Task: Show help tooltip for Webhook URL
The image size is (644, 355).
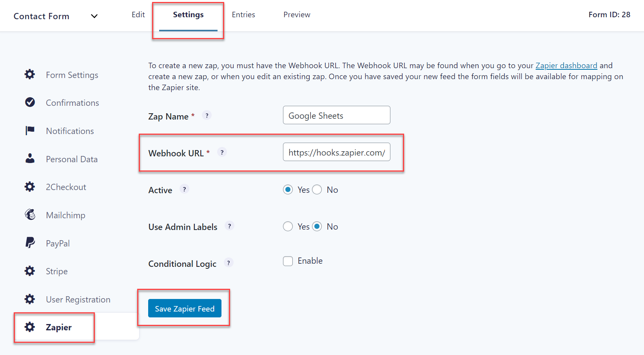Action: 222,152
